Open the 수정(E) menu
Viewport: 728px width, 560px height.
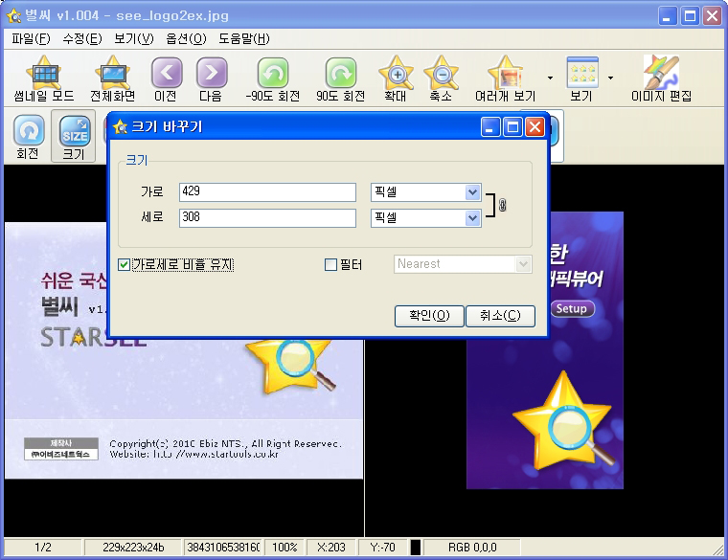[x=82, y=39]
